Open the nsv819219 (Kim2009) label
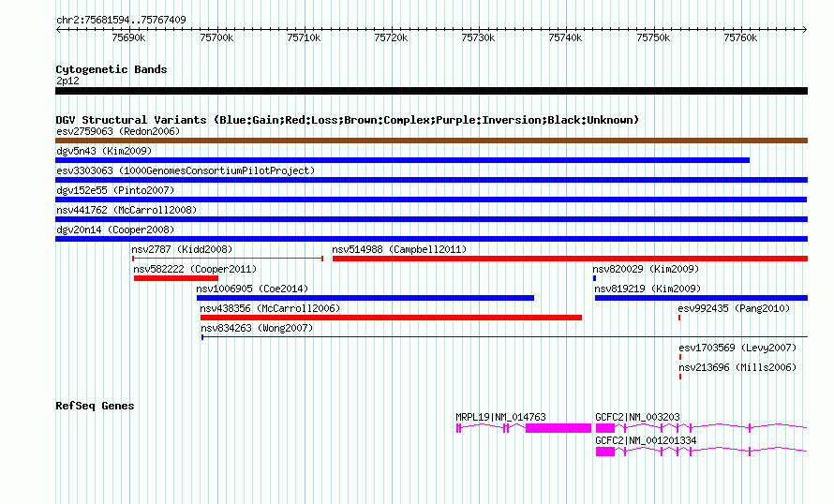 [x=648, y=289]
